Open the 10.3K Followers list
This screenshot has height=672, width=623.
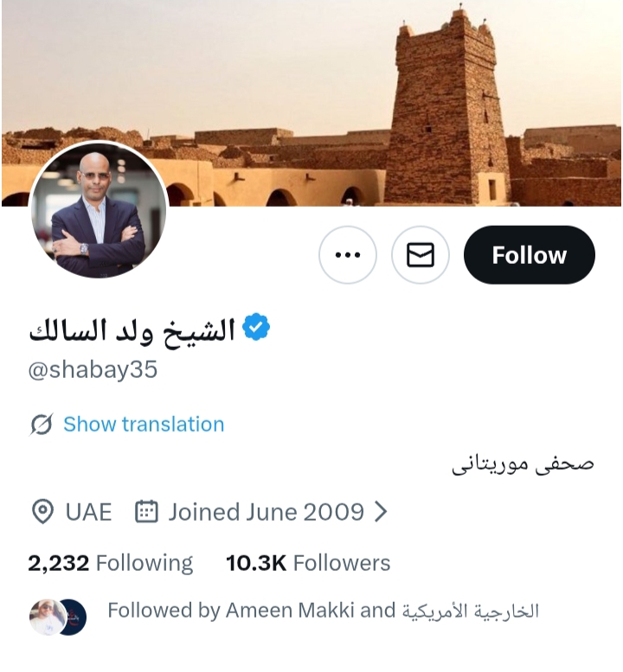pyautogui.click(x=308, y=563)
